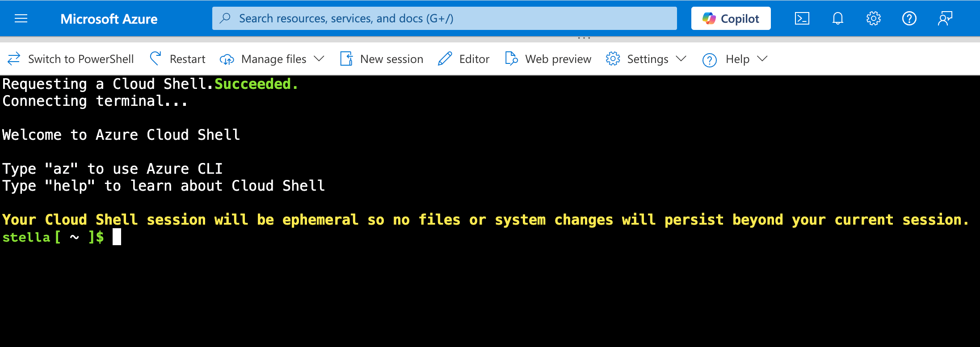Switch to PowerShell shell
The height and width of the screenshot is (347, 980).
pyautogui.click(x=71, y=59)
